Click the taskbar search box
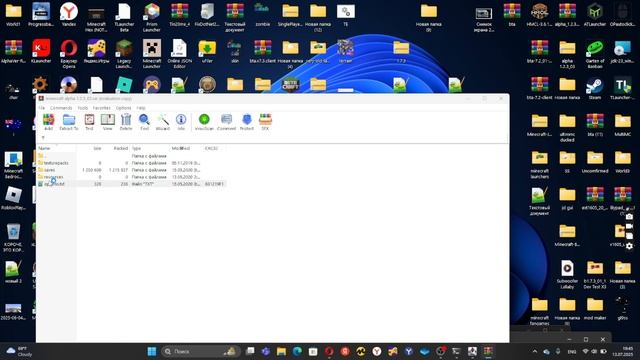Screen dimensions: 640x360 point(200,351)
